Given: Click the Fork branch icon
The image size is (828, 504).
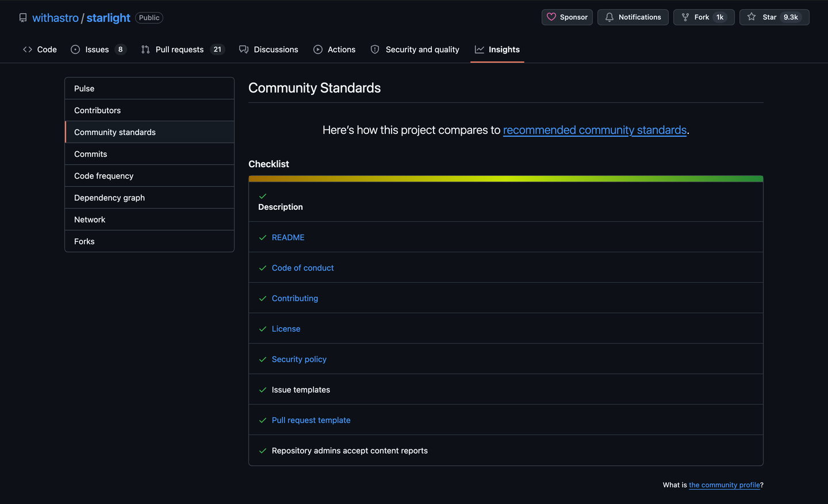Looking at the screenshot, I should [685, 17].
